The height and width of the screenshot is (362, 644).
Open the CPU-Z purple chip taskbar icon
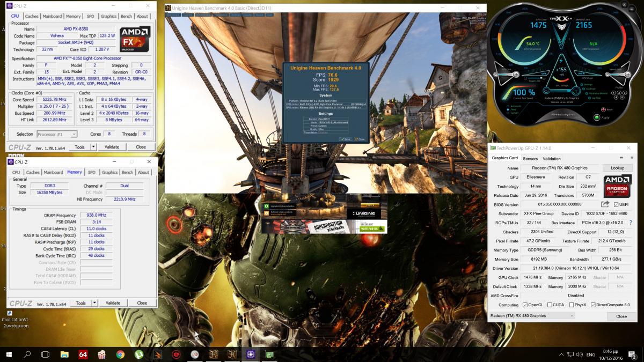[x=250, y=354]
